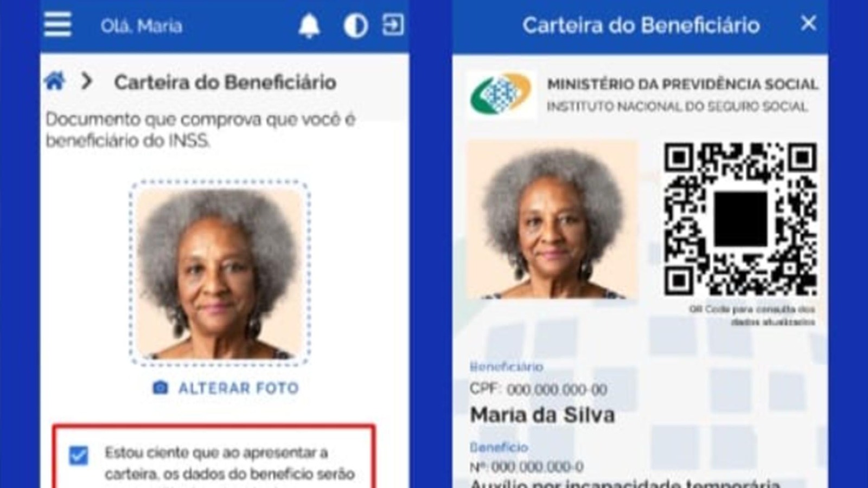Click ALTERAR FOTO link
Image resolution: width=868 pixels, height=488 pixels.
coord(239,388)
